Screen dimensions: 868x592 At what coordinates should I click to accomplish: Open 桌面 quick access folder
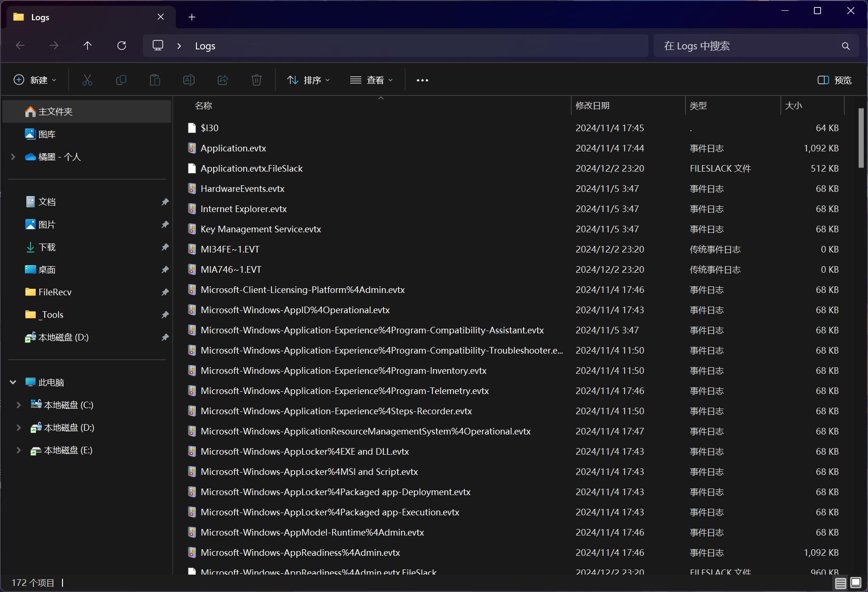[87, 269]
